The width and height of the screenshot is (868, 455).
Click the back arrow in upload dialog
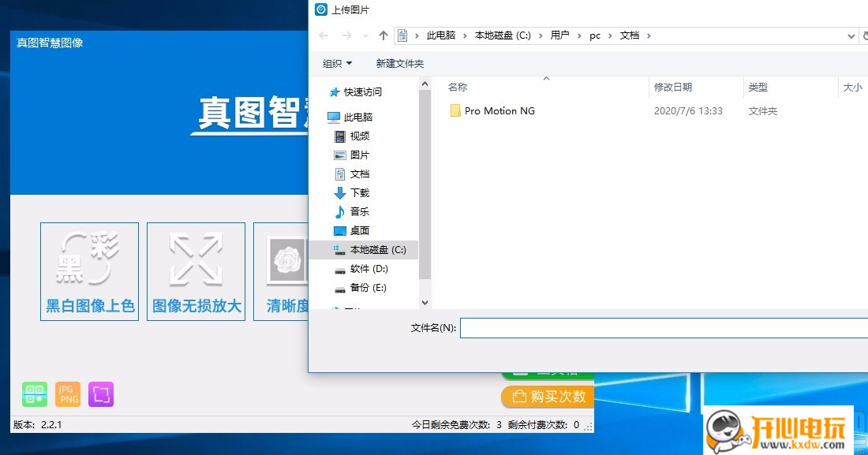(324, 35)
